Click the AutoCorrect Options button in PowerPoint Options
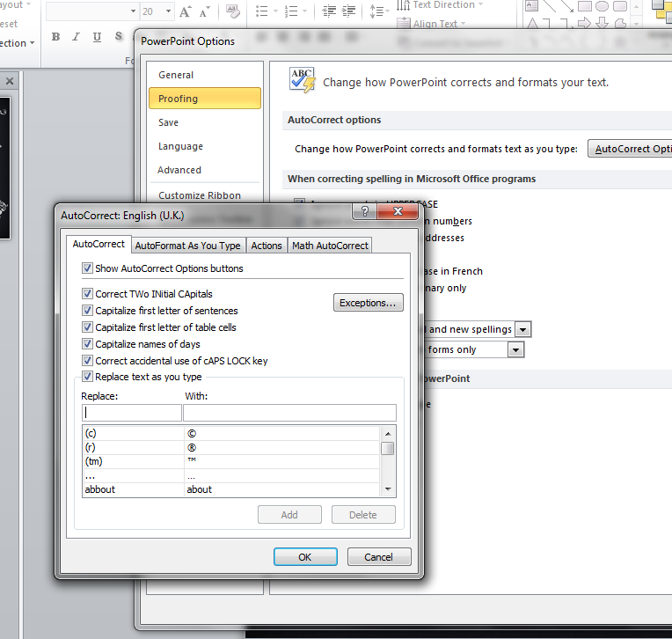This screenshot has height=639, width=672. (630, 149)
